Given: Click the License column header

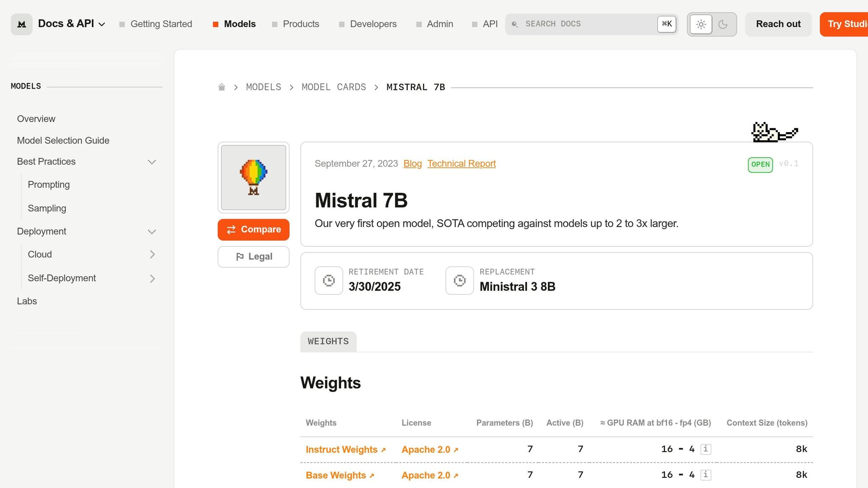Looking at the screenshot, I should pos(416,423).
